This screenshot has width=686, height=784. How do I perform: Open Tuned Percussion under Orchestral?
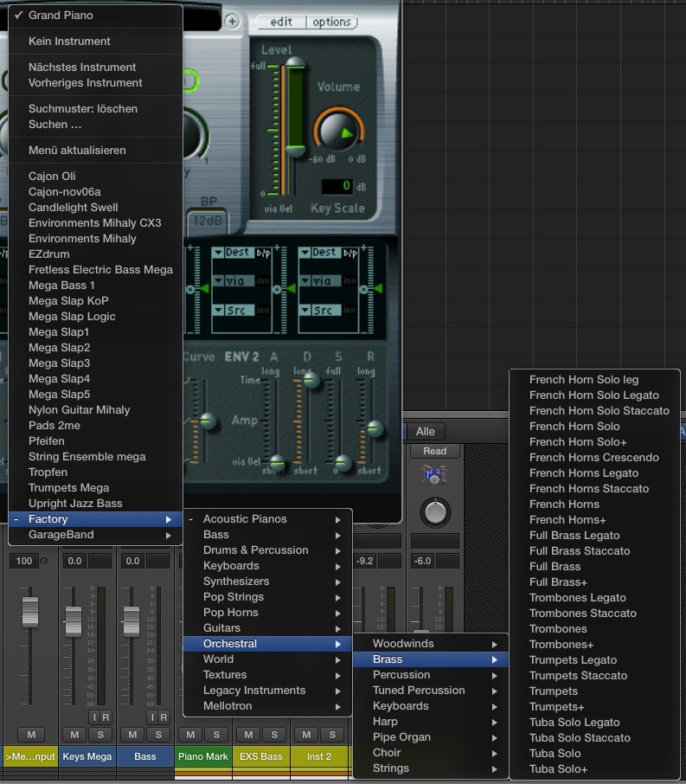point(431,690)
